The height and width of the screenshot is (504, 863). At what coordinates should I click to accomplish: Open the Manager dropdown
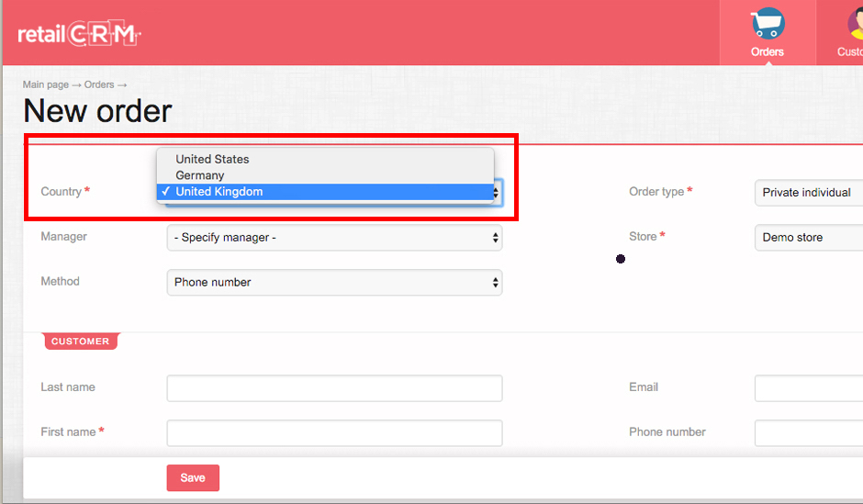click(x=334, y=238)
